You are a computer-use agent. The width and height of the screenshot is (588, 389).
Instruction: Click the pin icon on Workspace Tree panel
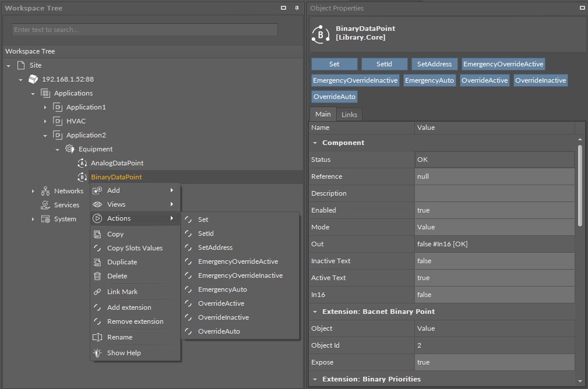[297, 8]
